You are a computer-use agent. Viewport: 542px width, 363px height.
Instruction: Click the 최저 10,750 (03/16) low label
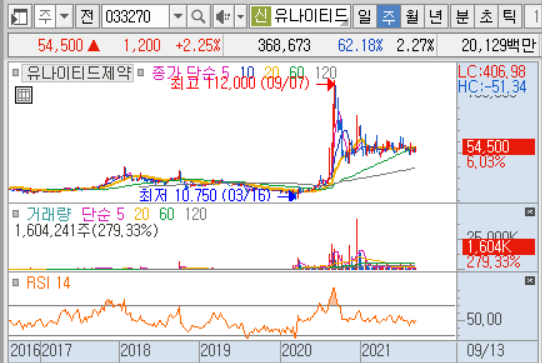pos(205,195)
